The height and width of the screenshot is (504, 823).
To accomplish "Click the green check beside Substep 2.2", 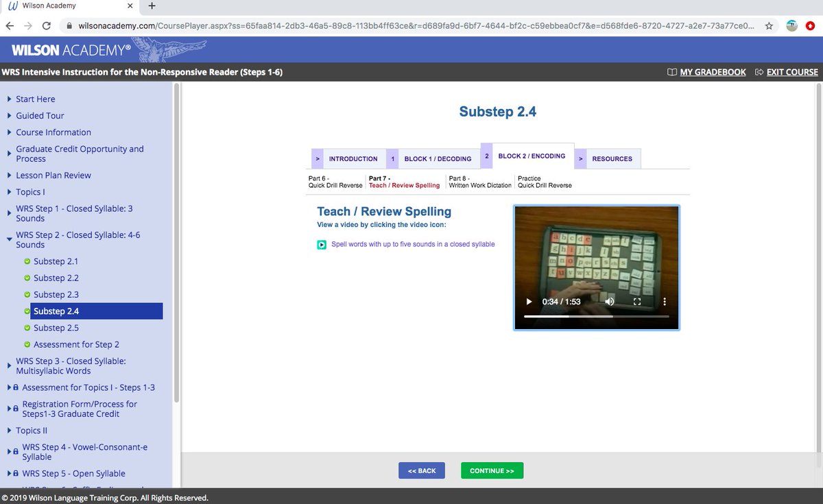I will point(27,278).
